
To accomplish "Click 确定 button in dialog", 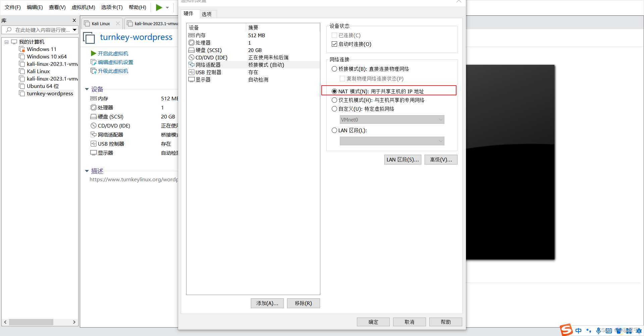I will click(373, 322).
